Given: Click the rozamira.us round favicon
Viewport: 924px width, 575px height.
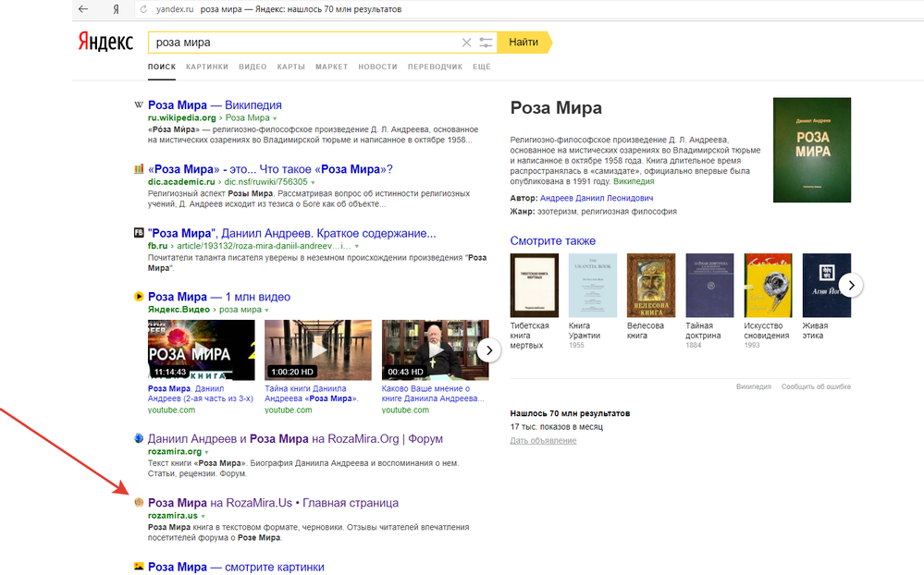Looking at the screenshot, I should (139, 503).
